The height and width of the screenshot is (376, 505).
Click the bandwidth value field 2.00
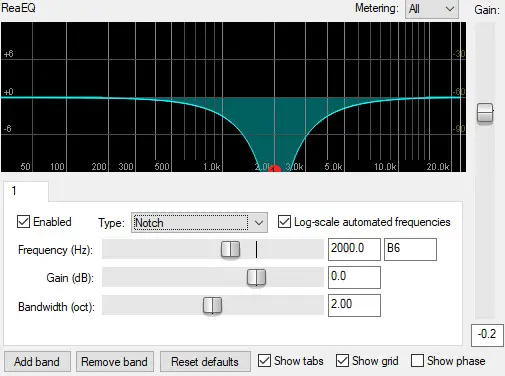pos(354,305)
